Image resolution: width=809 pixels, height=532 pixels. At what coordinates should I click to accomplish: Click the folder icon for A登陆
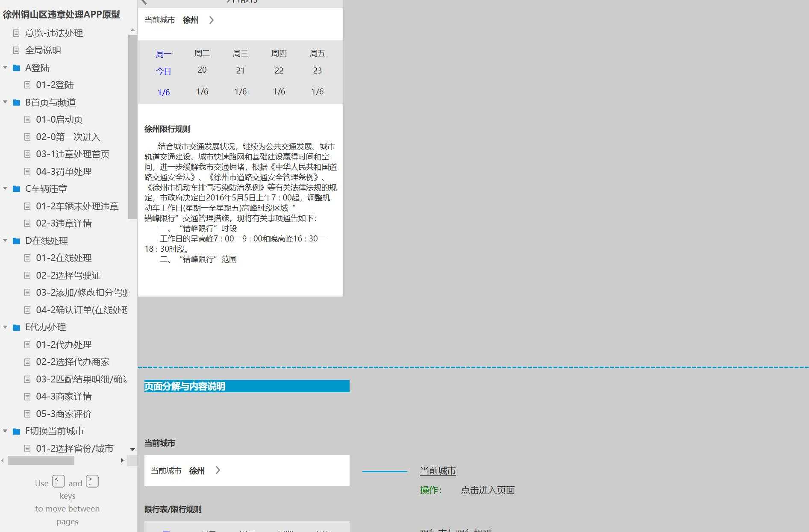coord(16,68)
